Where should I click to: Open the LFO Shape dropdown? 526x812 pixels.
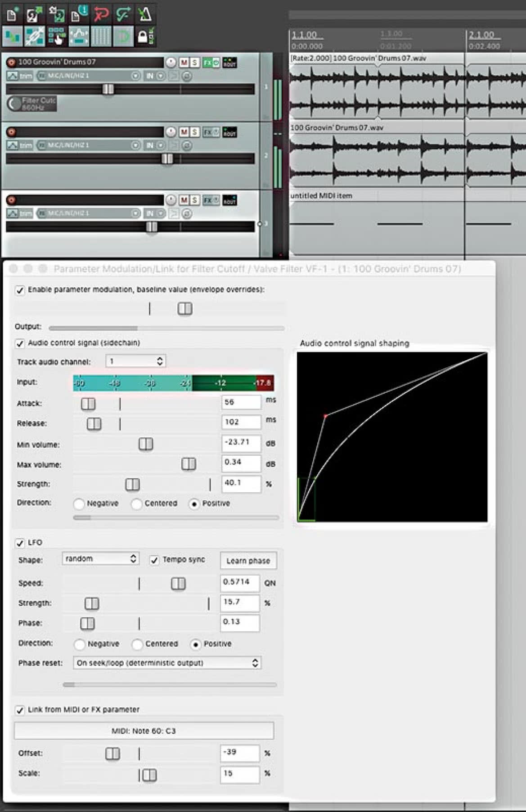pyautogui.click(x=100, y=559)
